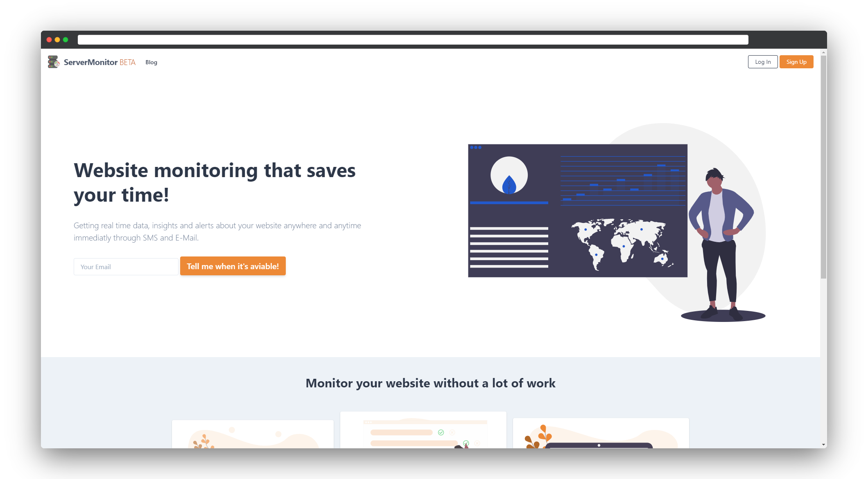The image size is (868, 479).
Task: Click the Blog menu item
Action: [x=151, y=62]
